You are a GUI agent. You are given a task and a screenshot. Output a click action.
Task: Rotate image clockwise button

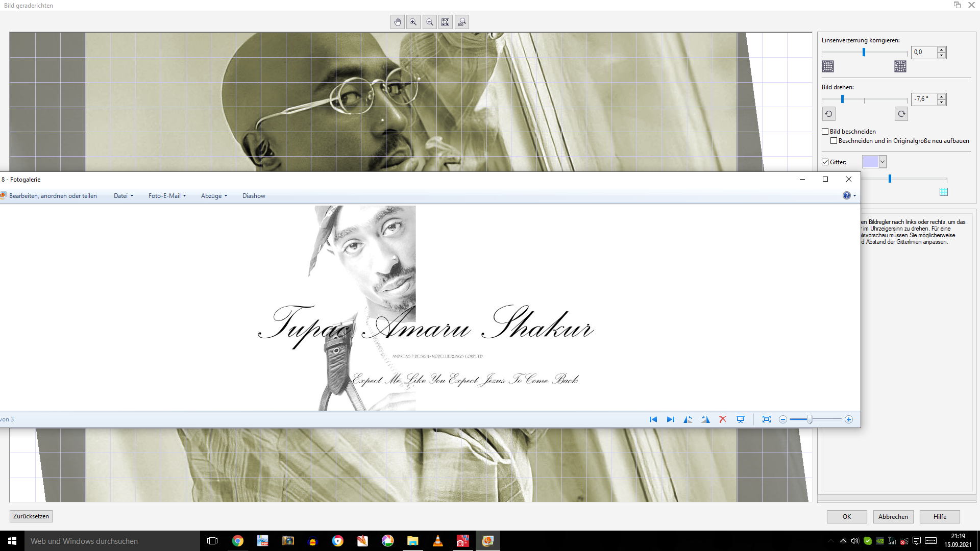901,114
